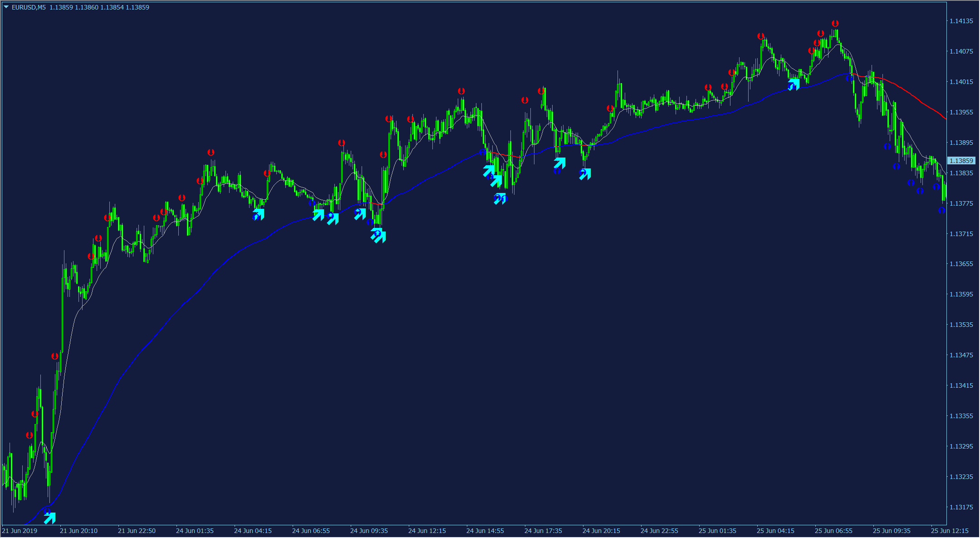Click time axis label 25 Jun 09:35
The width and height of the screenshot is (980, 538).
point(892,531)
